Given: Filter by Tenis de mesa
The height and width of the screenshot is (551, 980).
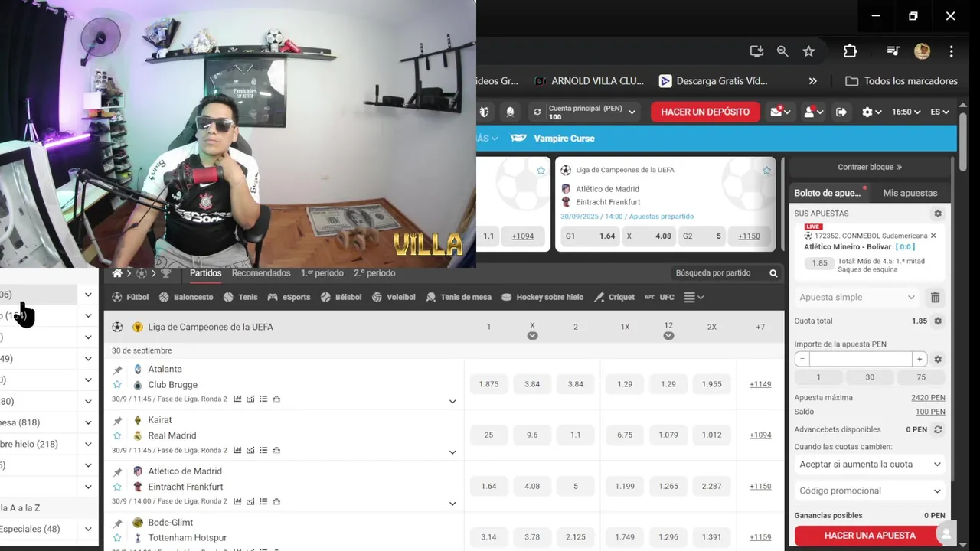Looking at the screenshot, I should [458, 297].
